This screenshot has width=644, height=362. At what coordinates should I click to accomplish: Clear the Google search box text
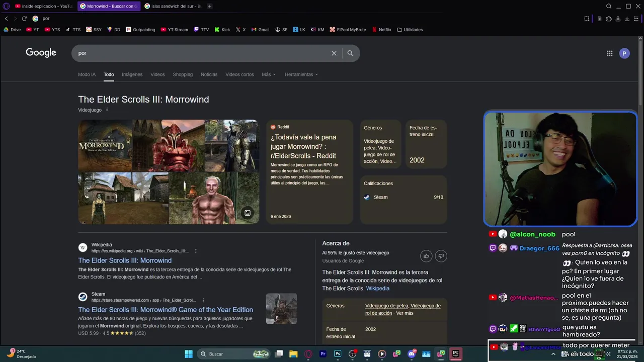[334, 53]
